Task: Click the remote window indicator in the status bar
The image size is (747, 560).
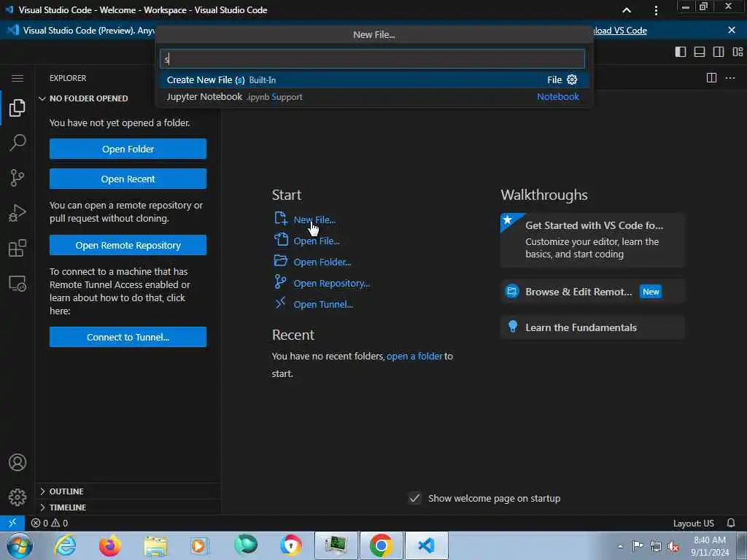Action: click(x=12, y=523)
